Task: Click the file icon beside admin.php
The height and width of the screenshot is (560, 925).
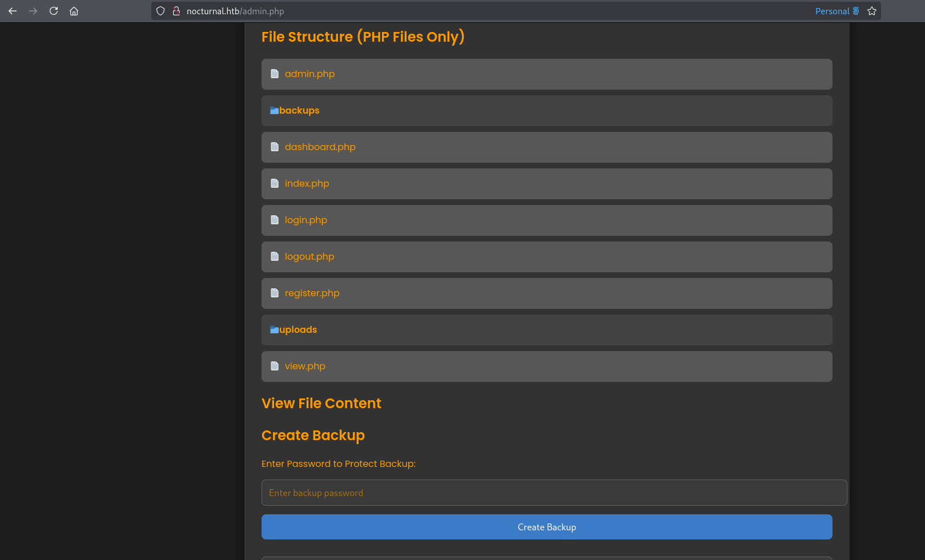Action: click(275, 74)
